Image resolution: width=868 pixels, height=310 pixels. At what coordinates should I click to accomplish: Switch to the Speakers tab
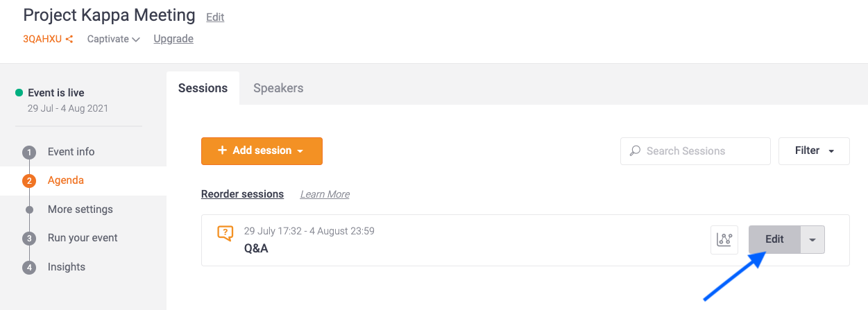pos(278,88)
